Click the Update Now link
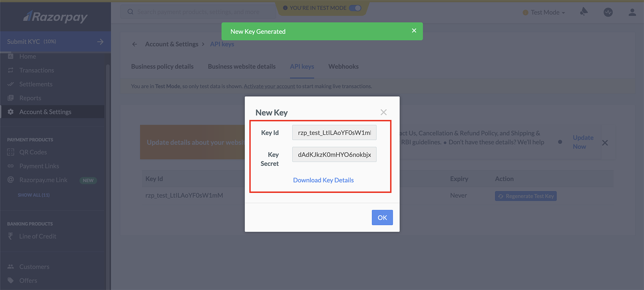The height and width of the screenshot is (290, 644). (x=583, y=142)
